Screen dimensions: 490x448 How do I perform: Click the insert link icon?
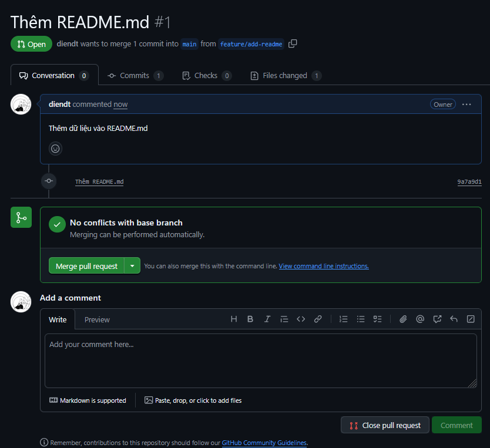click(x=318, y=319)
